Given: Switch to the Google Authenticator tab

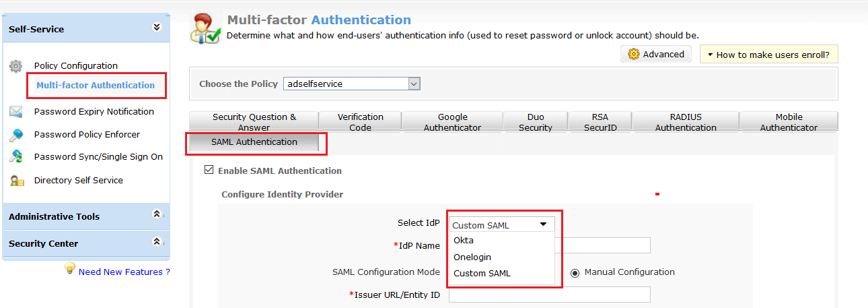Looking at the screenshot, I should (x=452, y=122).
